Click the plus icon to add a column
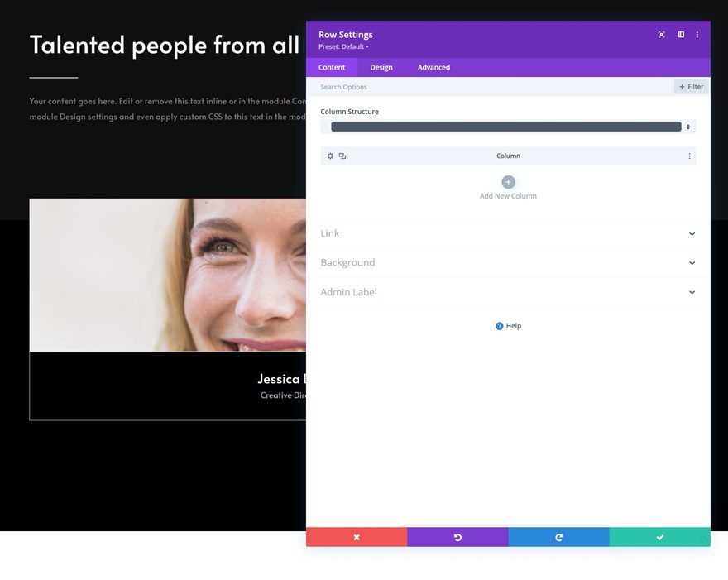The image size is (728, 580). (508, 181)
